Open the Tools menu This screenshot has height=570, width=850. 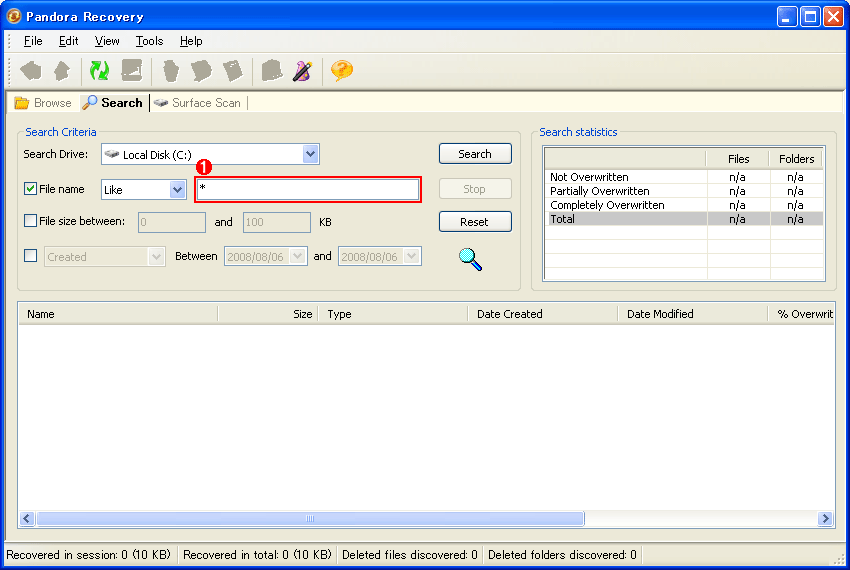point(149,41)
